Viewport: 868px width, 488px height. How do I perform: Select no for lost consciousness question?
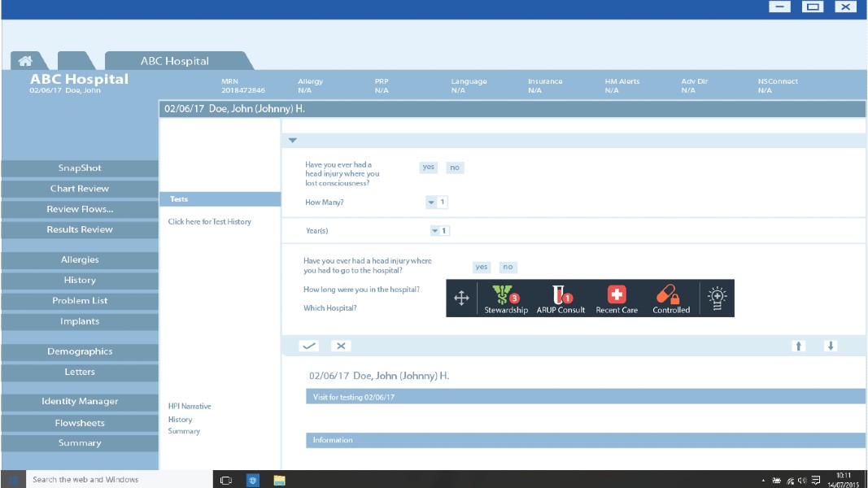[455, 168]
